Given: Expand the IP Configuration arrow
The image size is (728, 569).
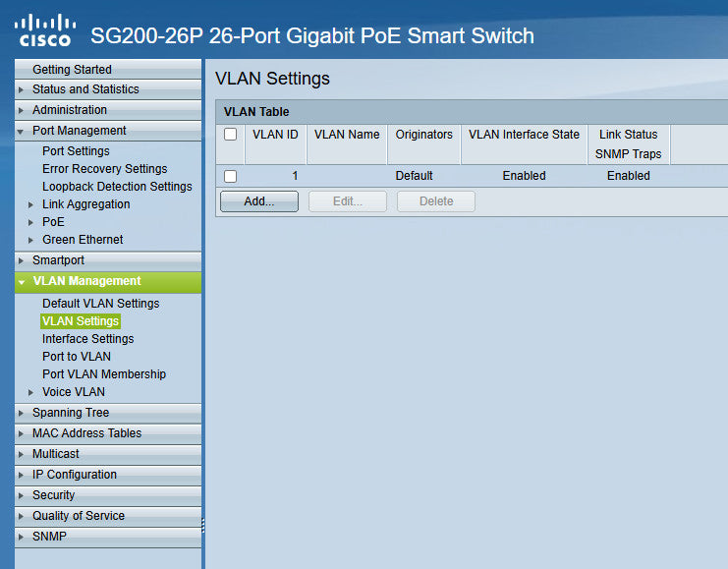Looking at the screenshot, I should [21, 475].
